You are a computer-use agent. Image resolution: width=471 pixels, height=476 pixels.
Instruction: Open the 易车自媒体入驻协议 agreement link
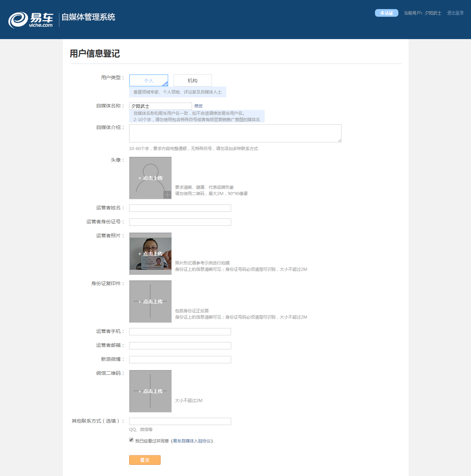pyautogui.click(x=192, y=441)
